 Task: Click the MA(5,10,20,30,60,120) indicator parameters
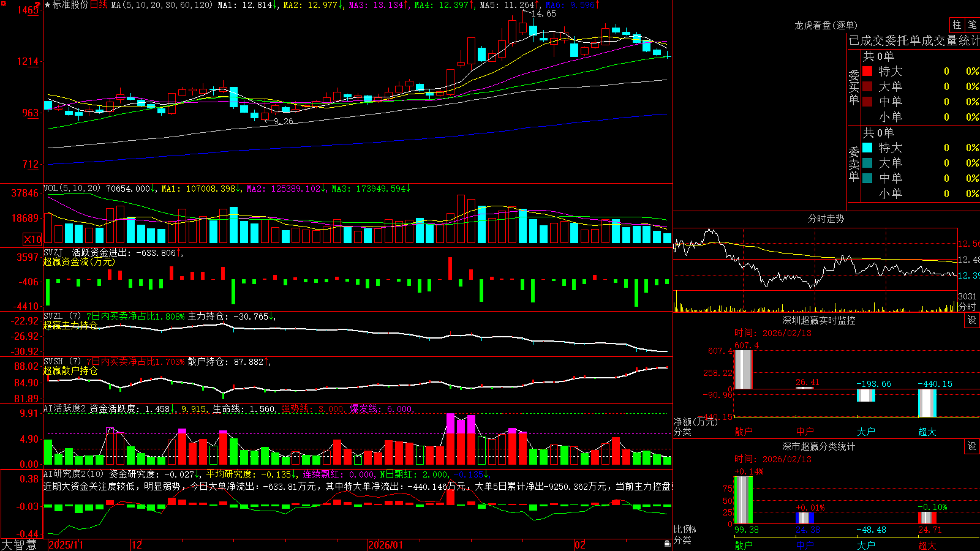tap(162, 5)
